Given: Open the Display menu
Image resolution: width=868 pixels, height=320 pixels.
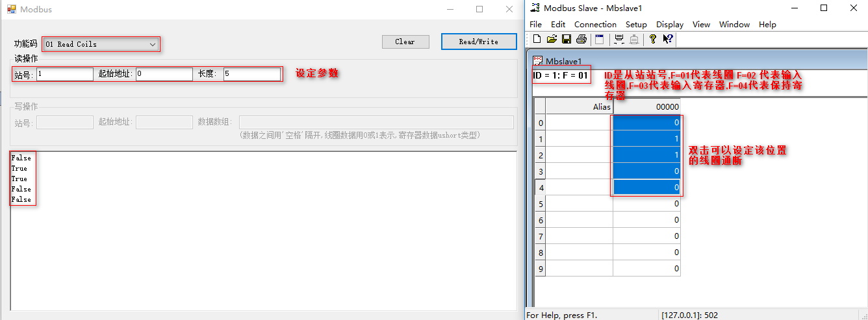Looking at the screenshot, I should click(670, 24).
